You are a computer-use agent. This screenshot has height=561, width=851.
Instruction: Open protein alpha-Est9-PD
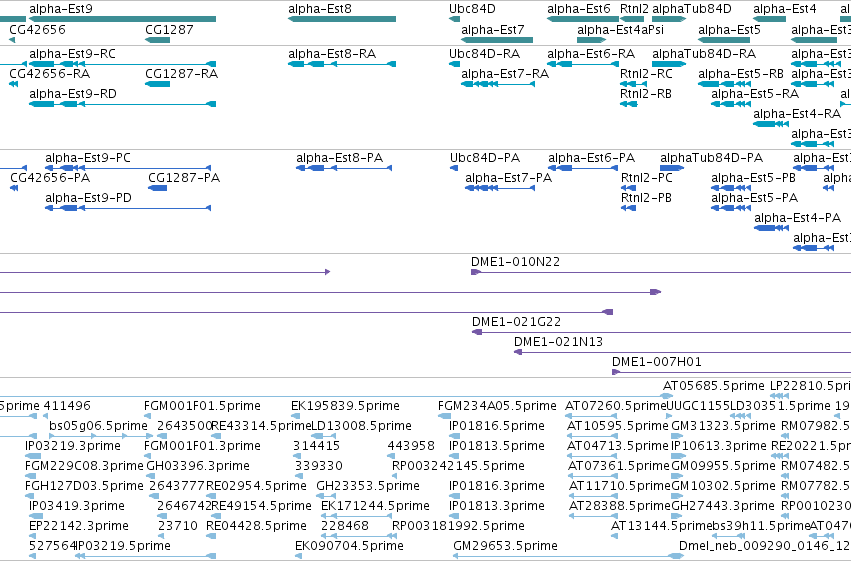pos(128,208)
